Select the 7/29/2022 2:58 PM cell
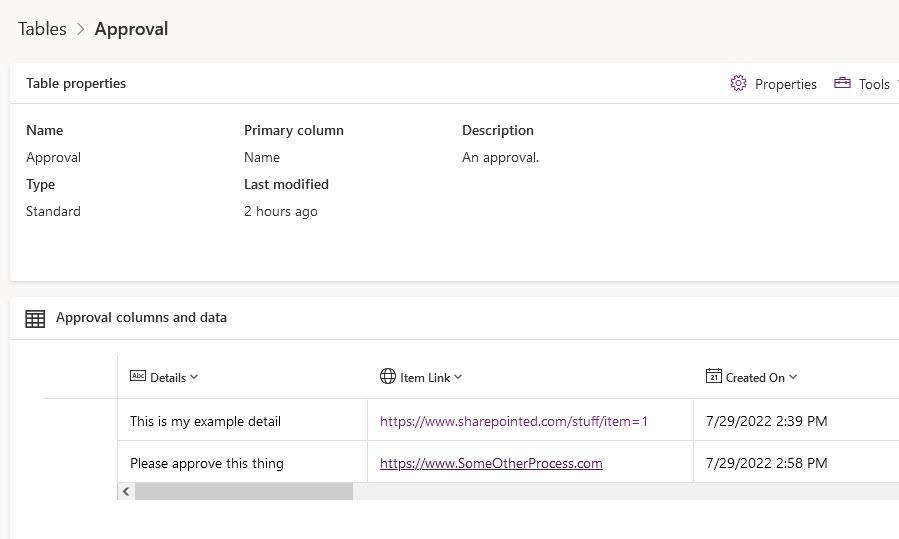This screenshot has height=539, width=899. click(796, 462)
